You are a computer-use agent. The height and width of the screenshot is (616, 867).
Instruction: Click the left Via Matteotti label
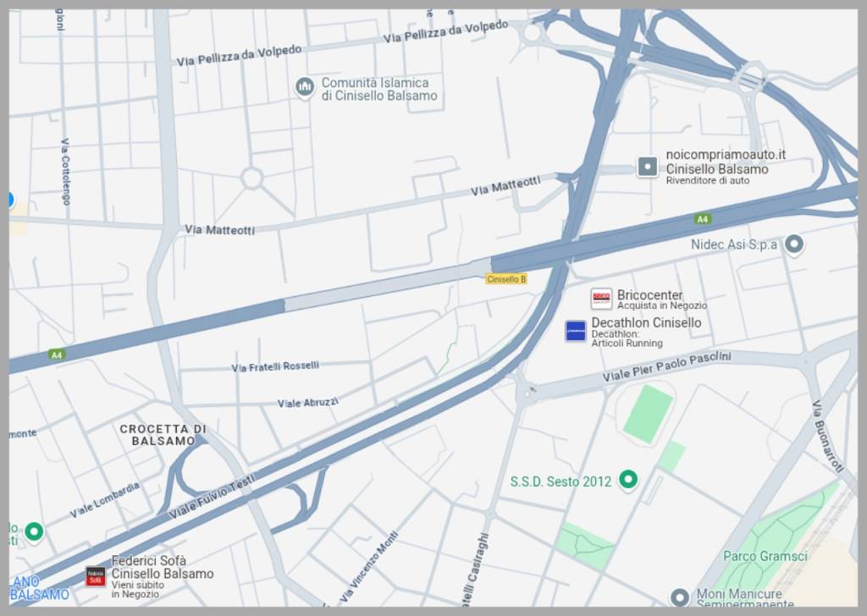pos(219,230)
